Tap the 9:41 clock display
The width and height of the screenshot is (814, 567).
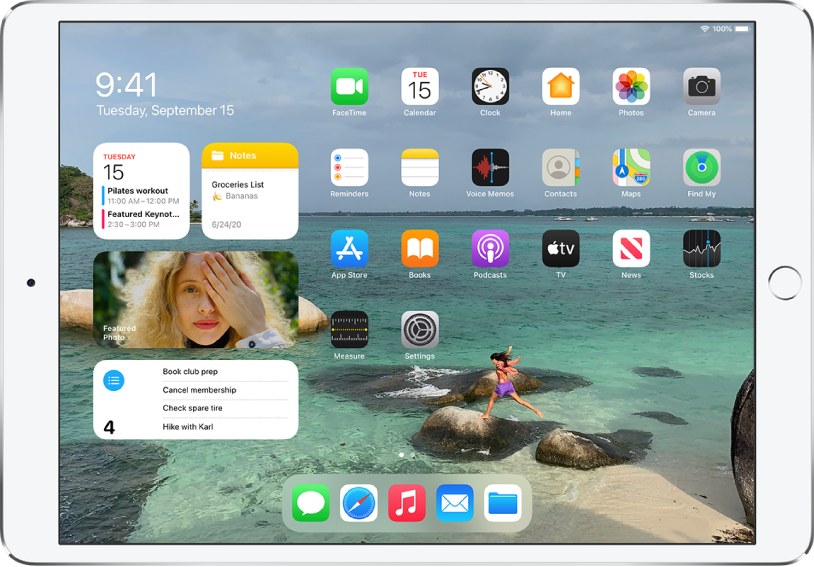[x=126, y=85]
